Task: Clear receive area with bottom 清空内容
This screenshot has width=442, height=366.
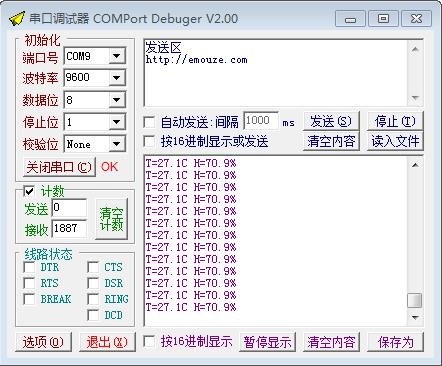Action: pyautogui.click(x=331, y=342)
